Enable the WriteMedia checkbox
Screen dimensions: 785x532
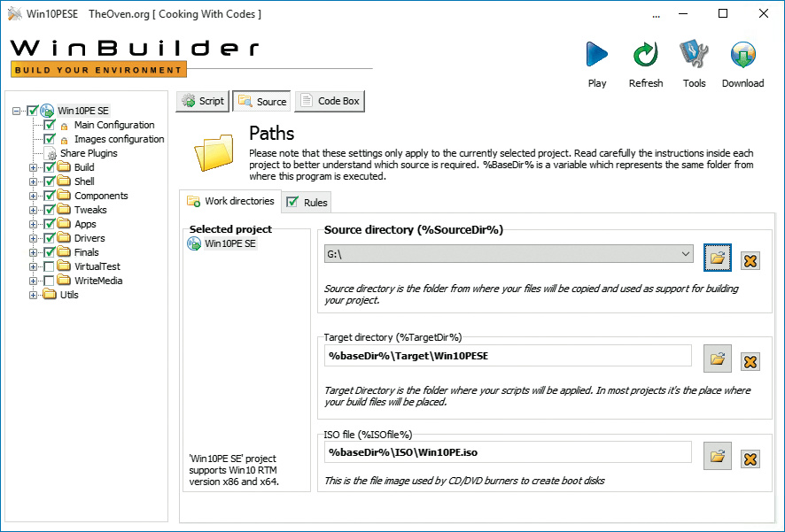point(49,281)
